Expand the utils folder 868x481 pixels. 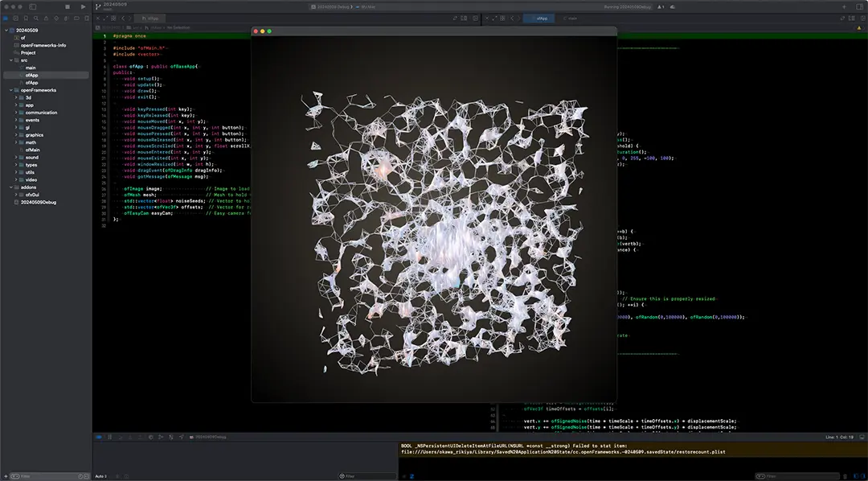[x=16, y=172]
